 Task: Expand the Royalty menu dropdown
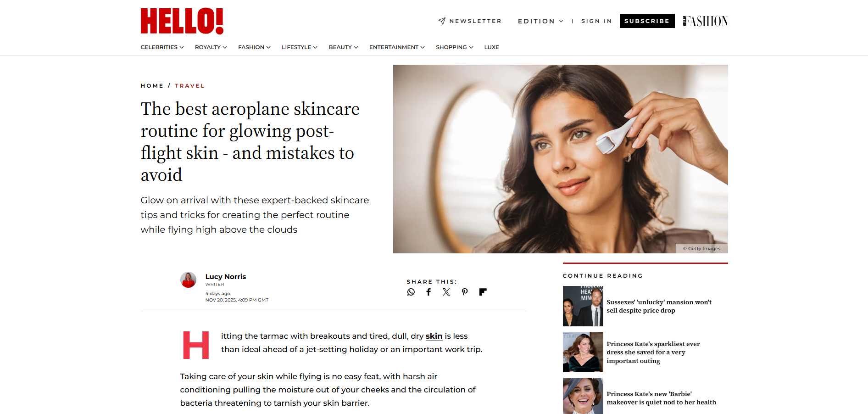click(211, 47)
